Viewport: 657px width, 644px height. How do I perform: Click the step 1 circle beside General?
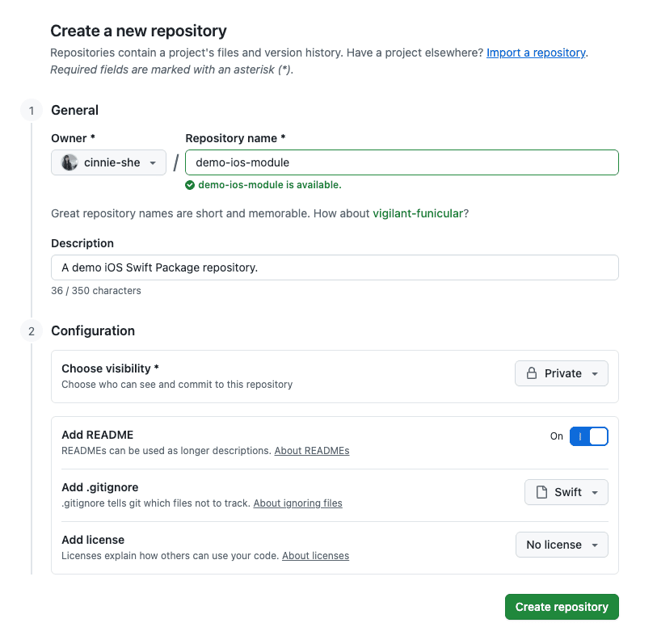click(31, 110)
